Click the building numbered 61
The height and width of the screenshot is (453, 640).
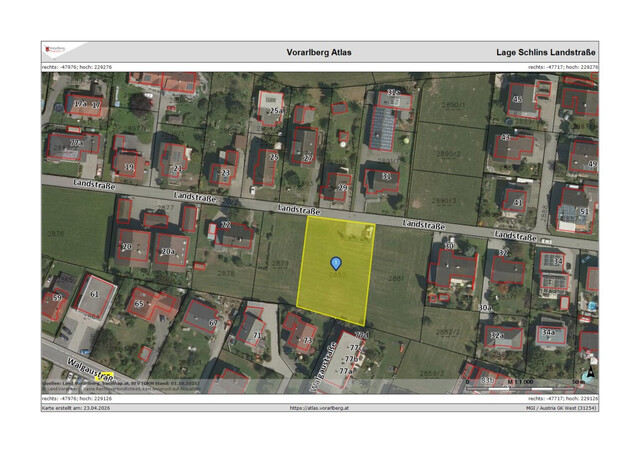(x=94, y=294)
